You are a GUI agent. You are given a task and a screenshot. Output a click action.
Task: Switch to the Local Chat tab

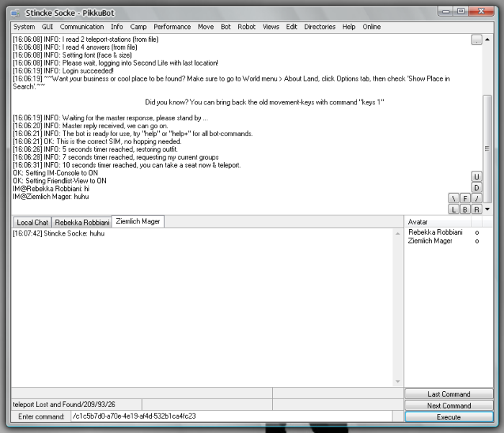click(x=32, y=223)
